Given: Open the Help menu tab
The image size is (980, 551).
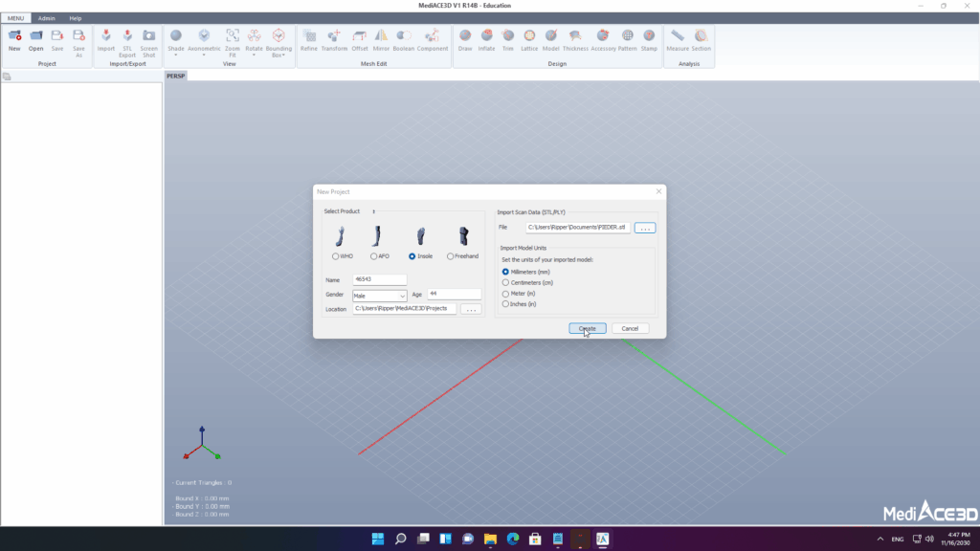Looking at the screenshot, I should [76, 18].
